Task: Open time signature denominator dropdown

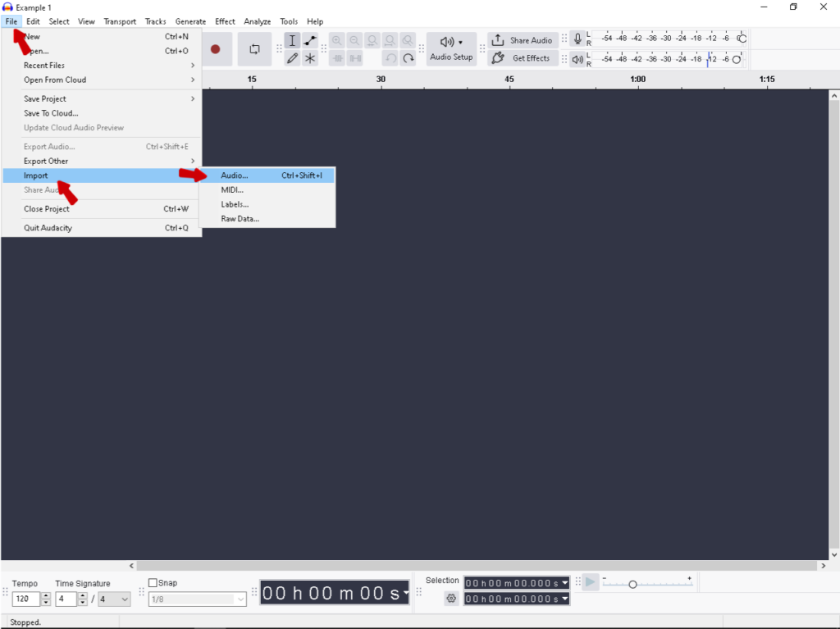Action: click(114, 599)
